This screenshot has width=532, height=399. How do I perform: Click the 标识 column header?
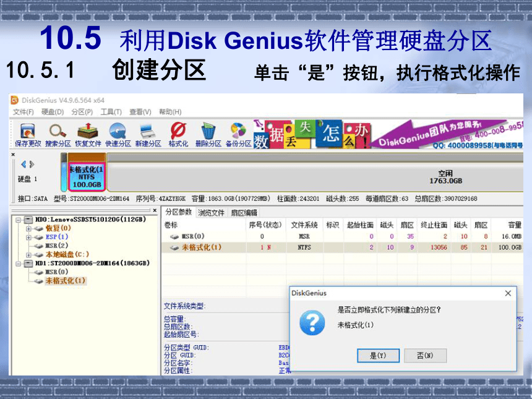pyautogui.click(x=333, y=225)
